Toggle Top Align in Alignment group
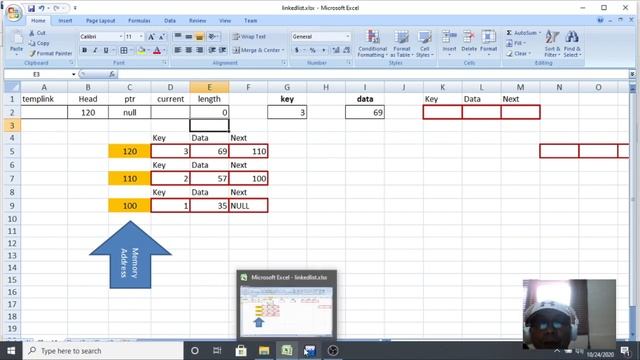Viewport: 640px width, 360px height. [178, 37]
